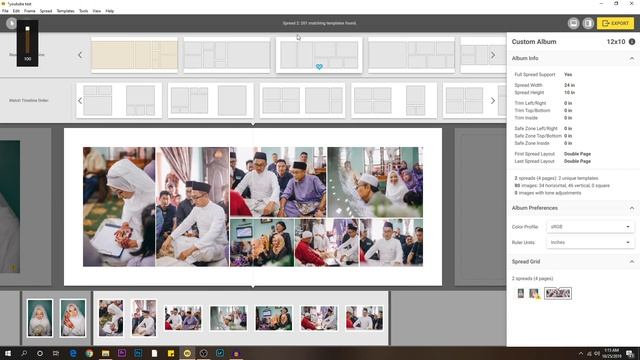Open Windows taskbar search

[24, 353]
